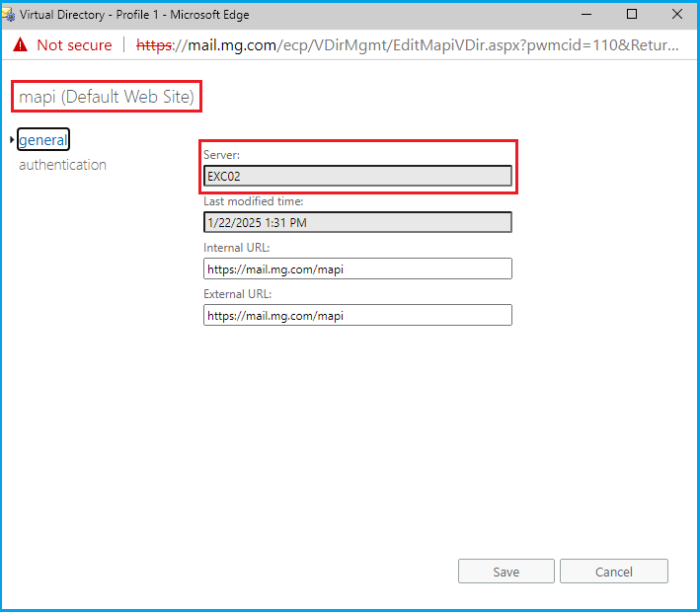Click the Internal URL text field
Image resolution: width=700 pixels, height=613 pixels.
[x=357, y=268]
